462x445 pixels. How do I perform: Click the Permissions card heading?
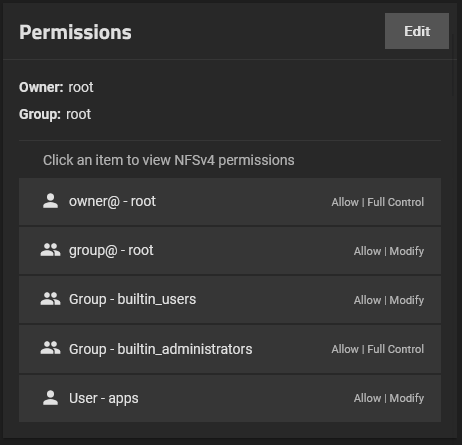(x=75, y=32)
